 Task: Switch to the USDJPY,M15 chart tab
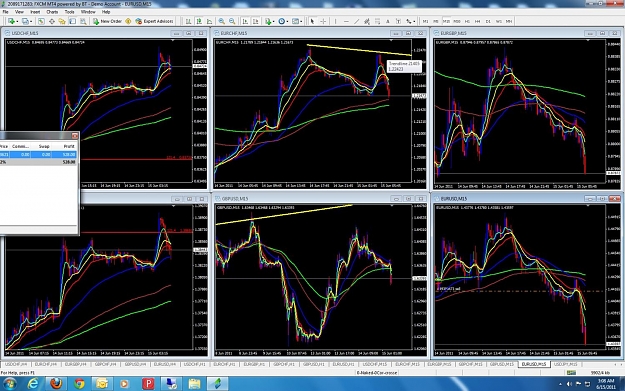click(x=566, y=364)
